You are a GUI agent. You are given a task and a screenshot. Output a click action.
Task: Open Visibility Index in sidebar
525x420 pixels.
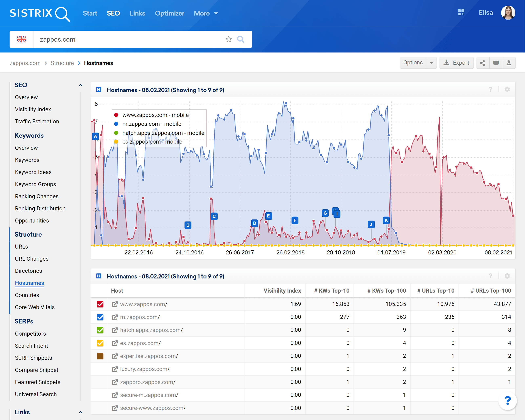33,109
